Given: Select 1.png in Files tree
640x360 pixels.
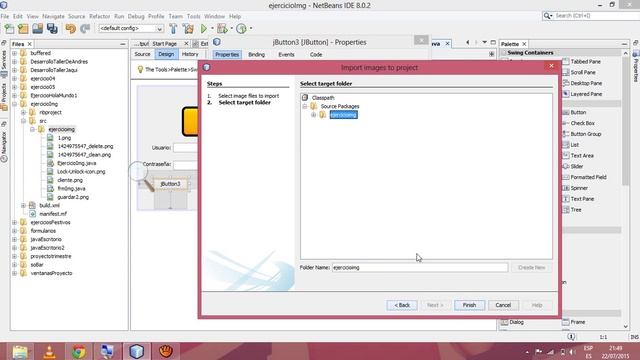Looking at the screenshot, I should click(64, 138).
